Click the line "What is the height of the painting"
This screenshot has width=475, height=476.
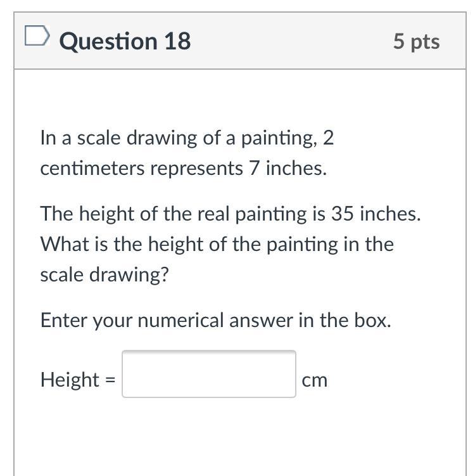pyautogui.click(x=217, y=244)
